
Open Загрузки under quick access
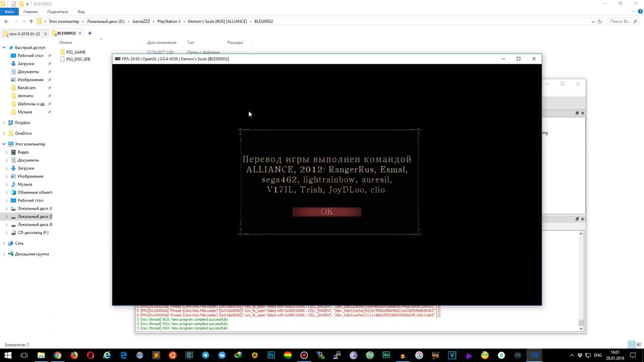tap(26, 64)
